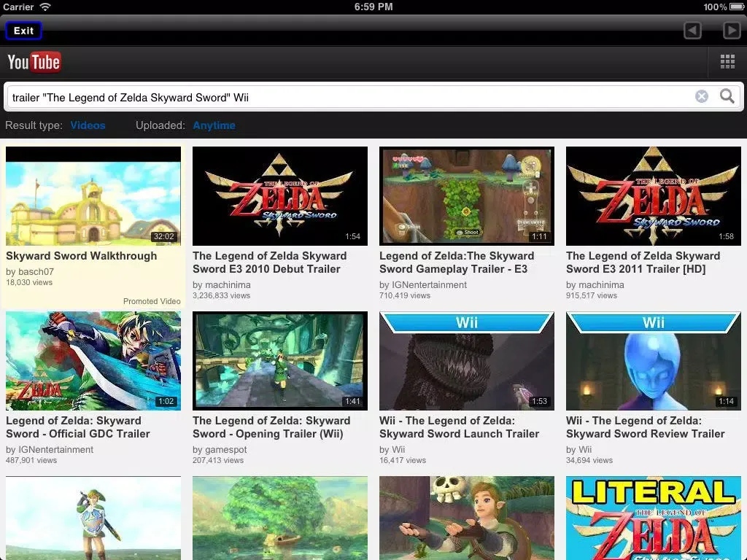Click the Skyward Sword Review Trailer title
The height and width of the screenshot is (560, 747).
tap(646, 427)
